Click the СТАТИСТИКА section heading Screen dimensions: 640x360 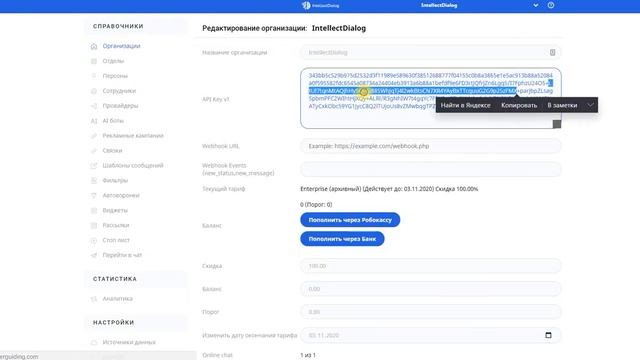115,279
